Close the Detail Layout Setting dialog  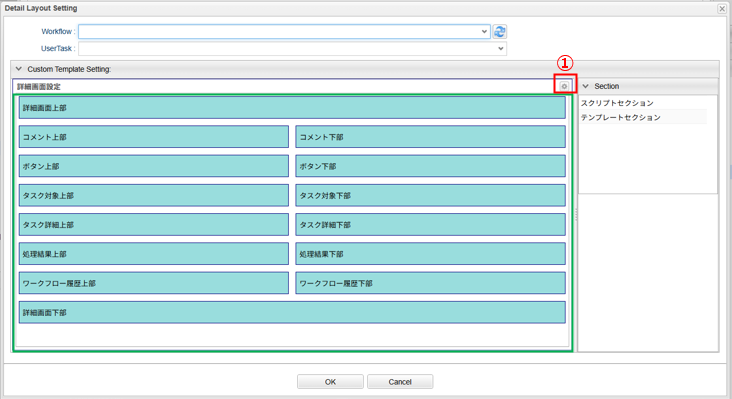[722, 8]
